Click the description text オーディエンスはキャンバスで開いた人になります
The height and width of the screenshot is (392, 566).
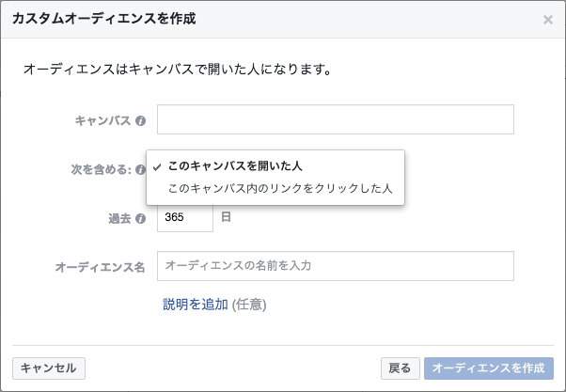point(178,69)
